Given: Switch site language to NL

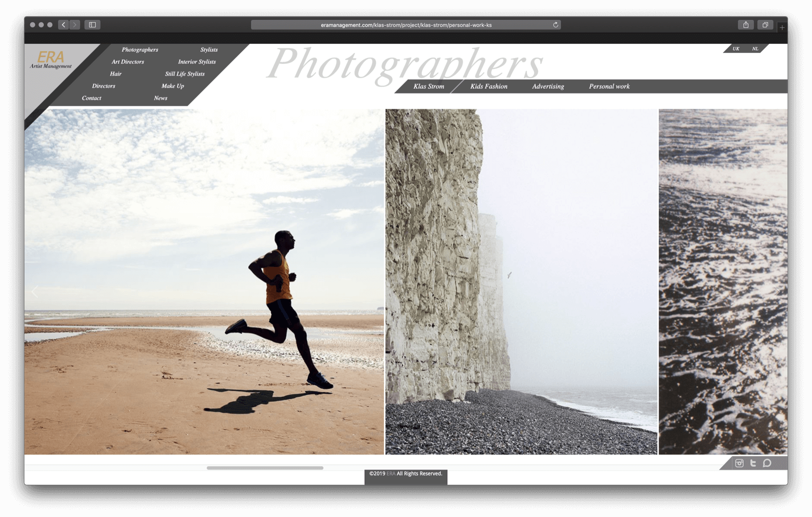Looking at the screenshot, I should (x=755, y=49).
